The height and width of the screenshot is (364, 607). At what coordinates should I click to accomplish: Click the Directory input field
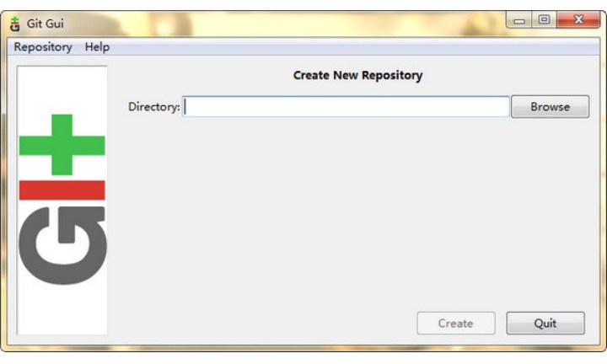(x=346, y=106)
